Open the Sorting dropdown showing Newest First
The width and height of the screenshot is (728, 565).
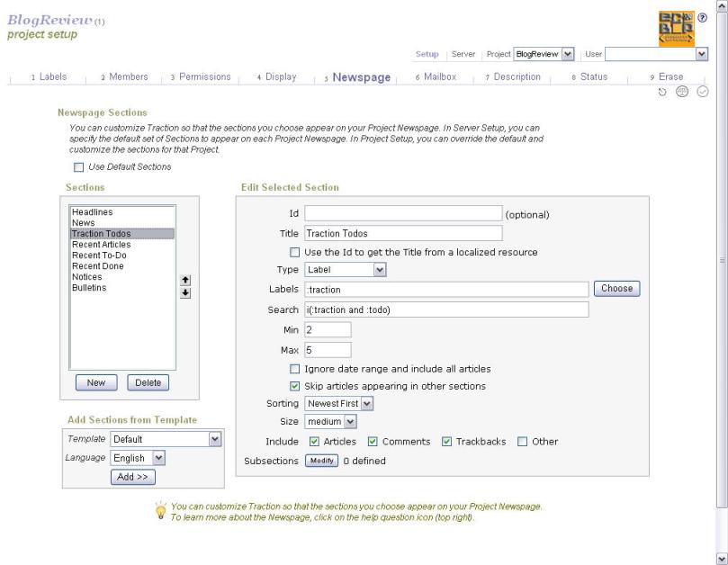coord(338,403)
